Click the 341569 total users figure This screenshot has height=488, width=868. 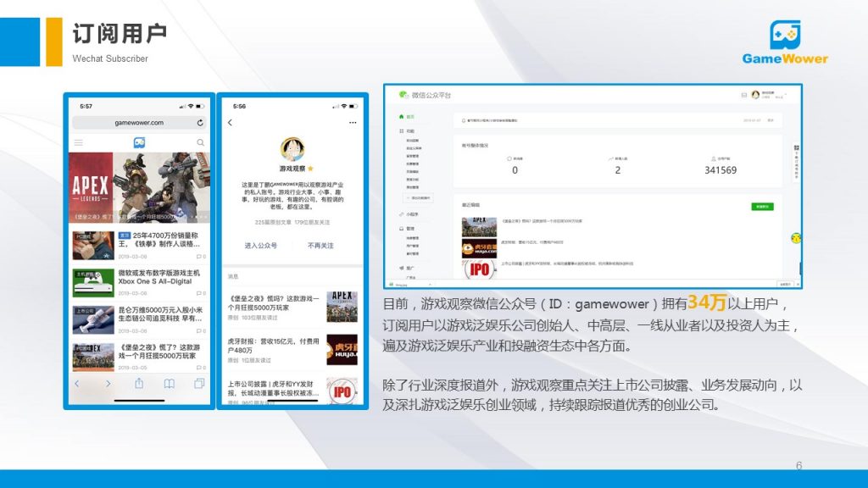[x=721, y=170]
